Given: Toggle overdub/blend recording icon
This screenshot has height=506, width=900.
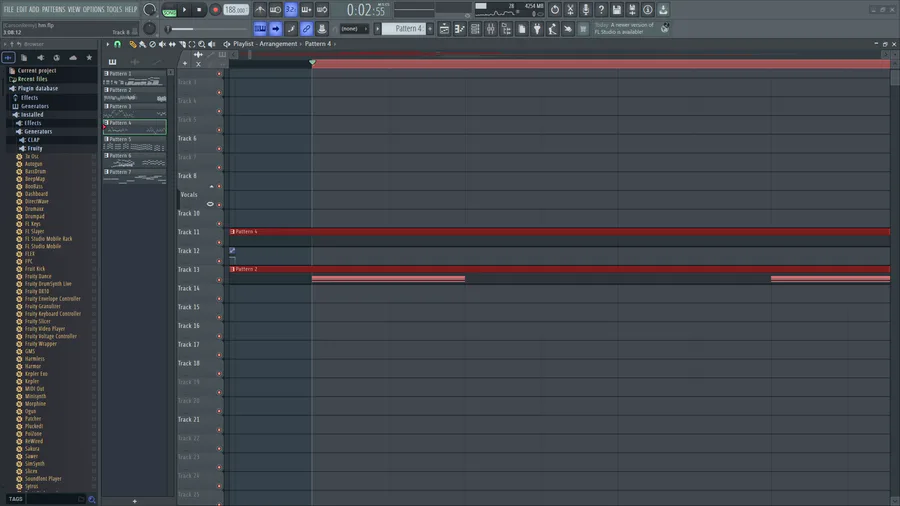Looking at the screenshot, I should 307,10.
